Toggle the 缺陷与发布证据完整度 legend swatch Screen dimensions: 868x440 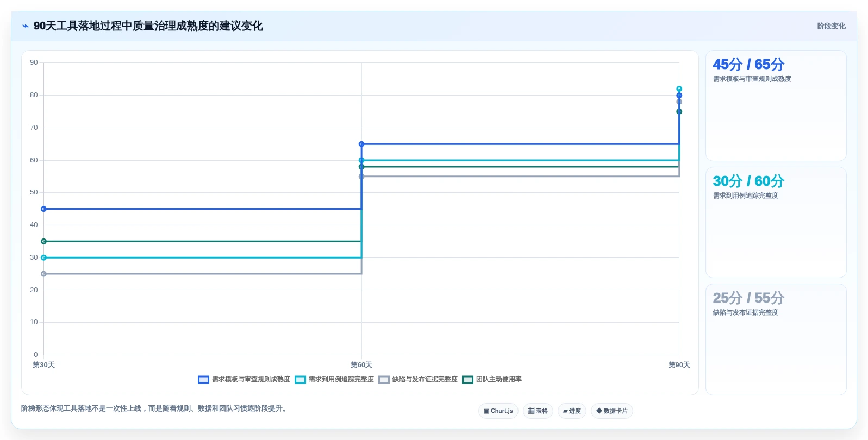coord(384,380)
